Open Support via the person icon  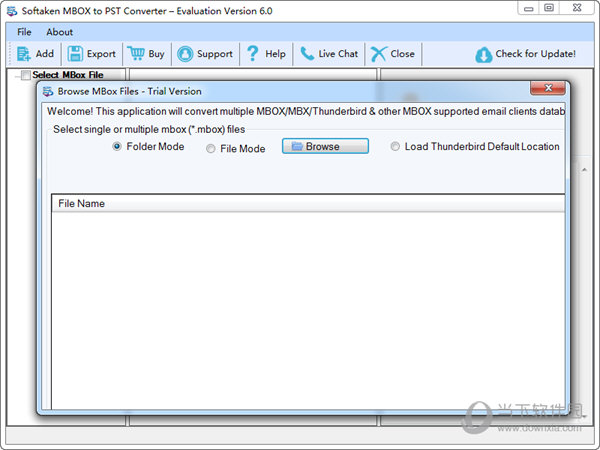click(185, 54)
